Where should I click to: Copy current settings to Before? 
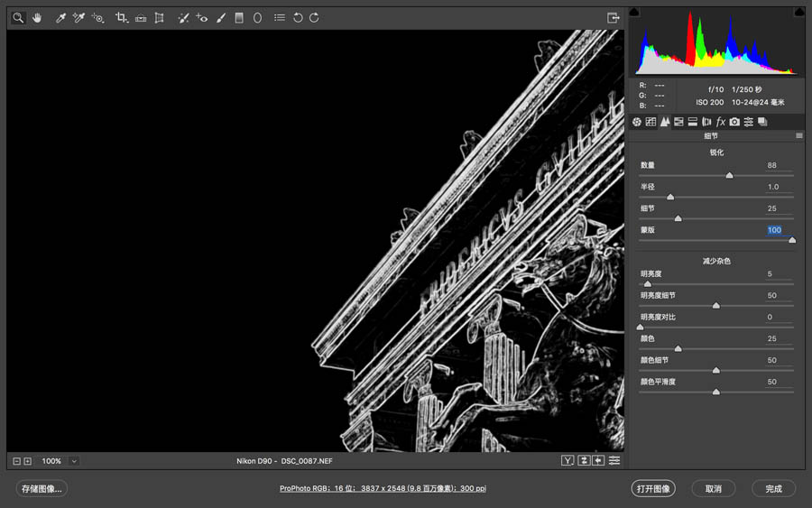tap(598, 460)
